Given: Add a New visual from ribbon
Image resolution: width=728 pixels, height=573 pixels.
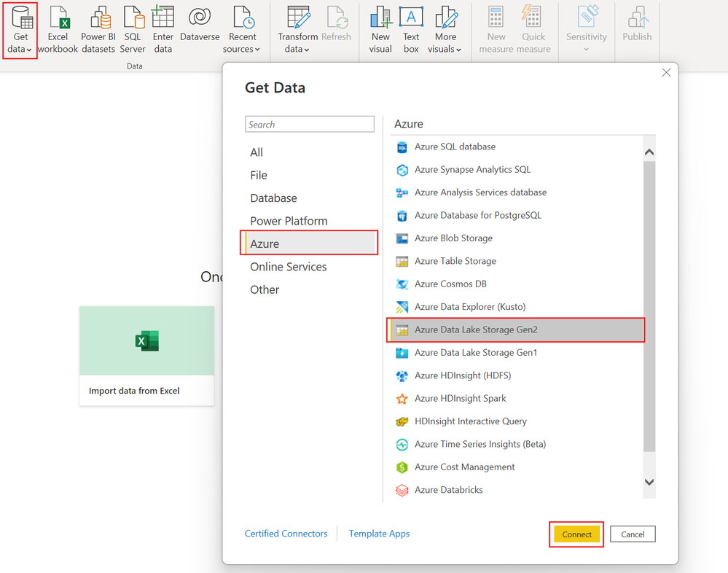Looking at the screenshot, I should [380, 31].
